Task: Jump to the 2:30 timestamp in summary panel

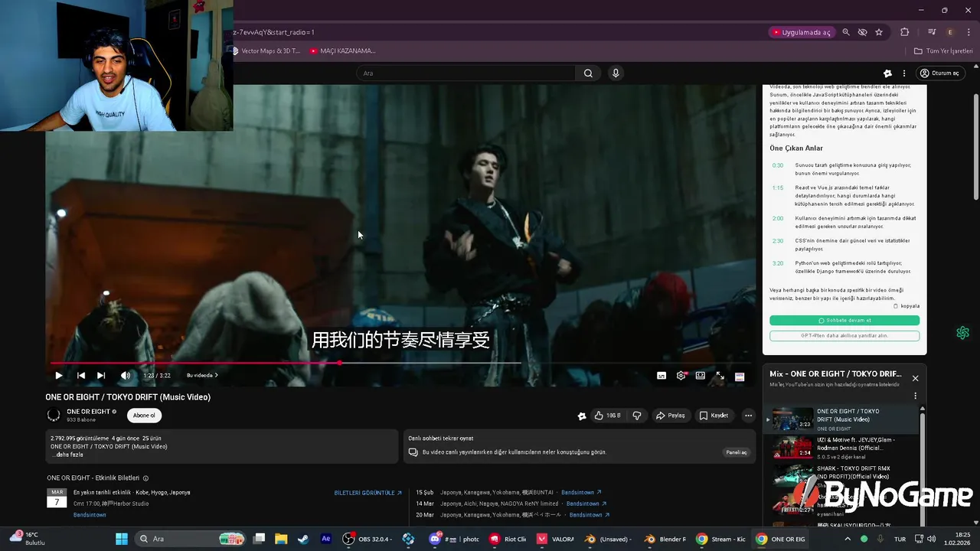Action: pos(777,241)
